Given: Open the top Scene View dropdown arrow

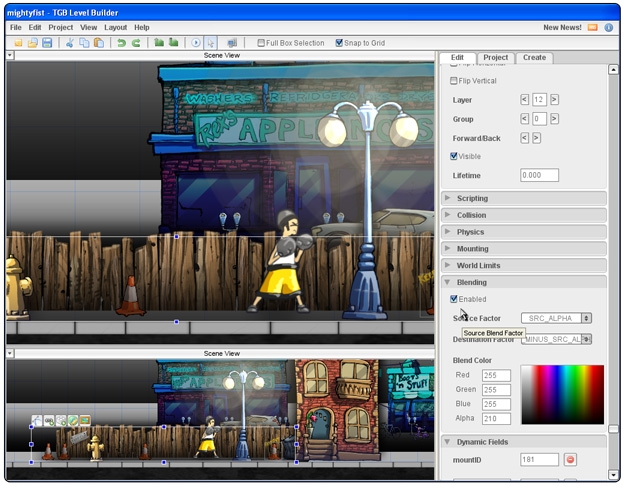Looking at the screenshot, I should (x=10, y=55).
